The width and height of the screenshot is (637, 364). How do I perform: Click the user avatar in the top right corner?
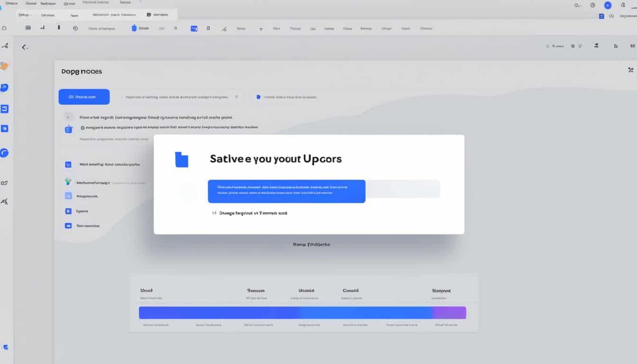(x=608, y=5)
